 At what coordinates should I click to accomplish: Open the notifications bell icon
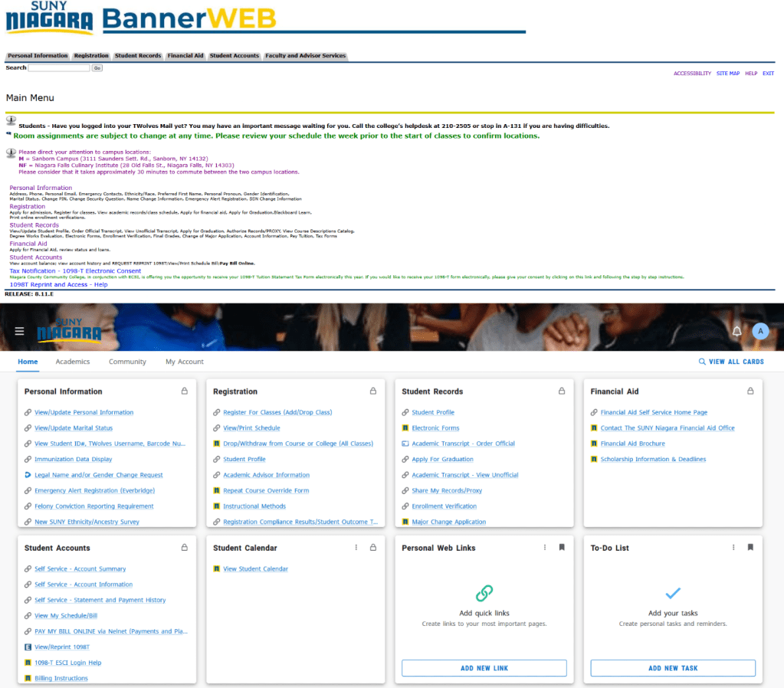coord(736,331)
